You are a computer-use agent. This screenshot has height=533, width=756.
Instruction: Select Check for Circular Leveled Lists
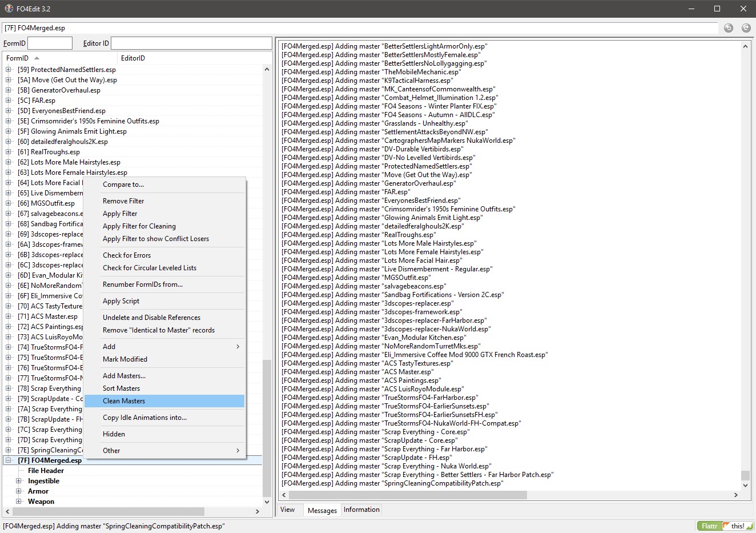pyautogui.click(x=164, y=268)
